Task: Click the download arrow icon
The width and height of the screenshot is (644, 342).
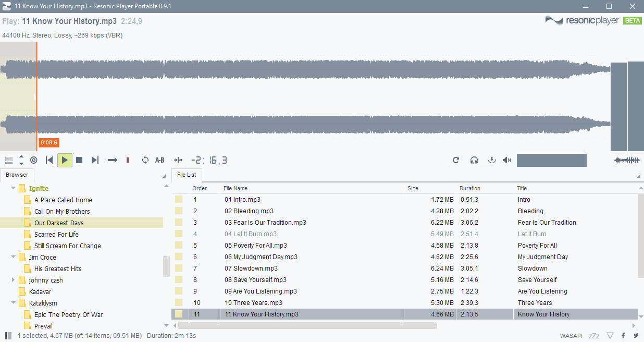Action: pos(491,160)
